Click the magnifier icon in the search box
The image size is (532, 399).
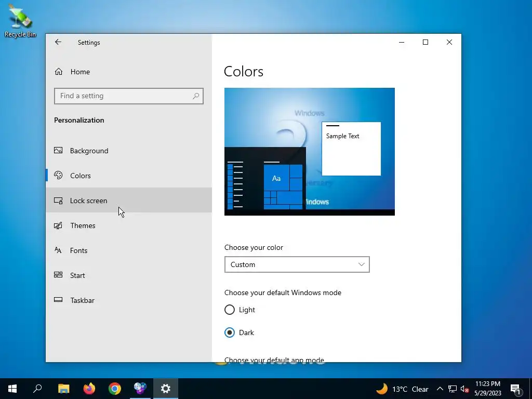tap(196, 96)
